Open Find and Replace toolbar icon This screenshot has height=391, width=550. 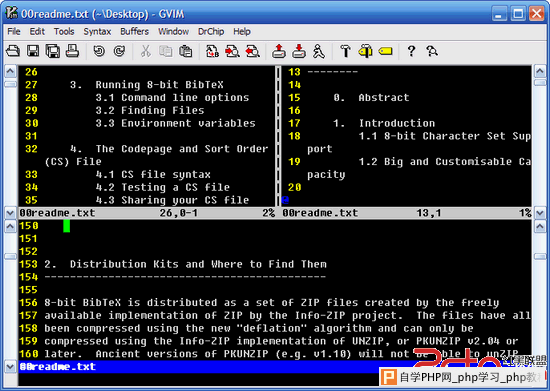point(212,51)
